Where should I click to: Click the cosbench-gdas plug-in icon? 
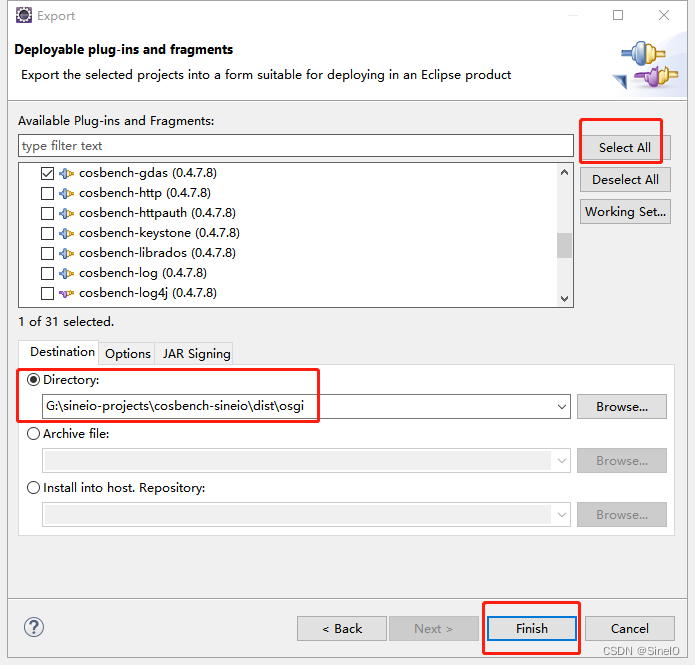tap(67, 173)
